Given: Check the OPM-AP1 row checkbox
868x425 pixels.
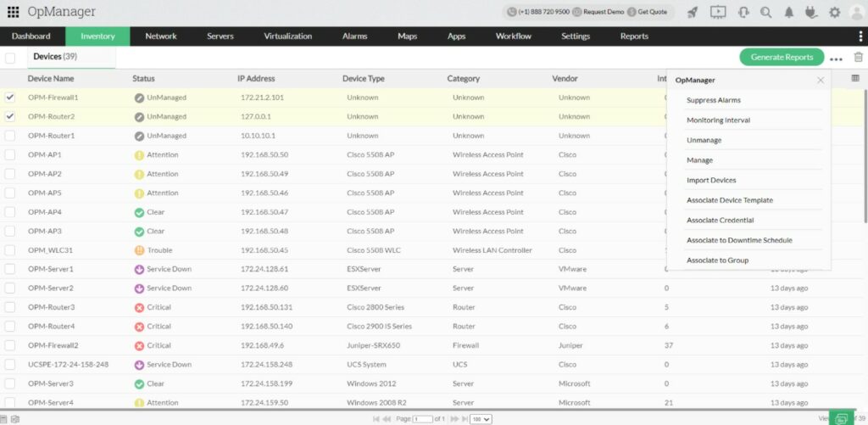Looking at the screenshot, I should [10, 154].
